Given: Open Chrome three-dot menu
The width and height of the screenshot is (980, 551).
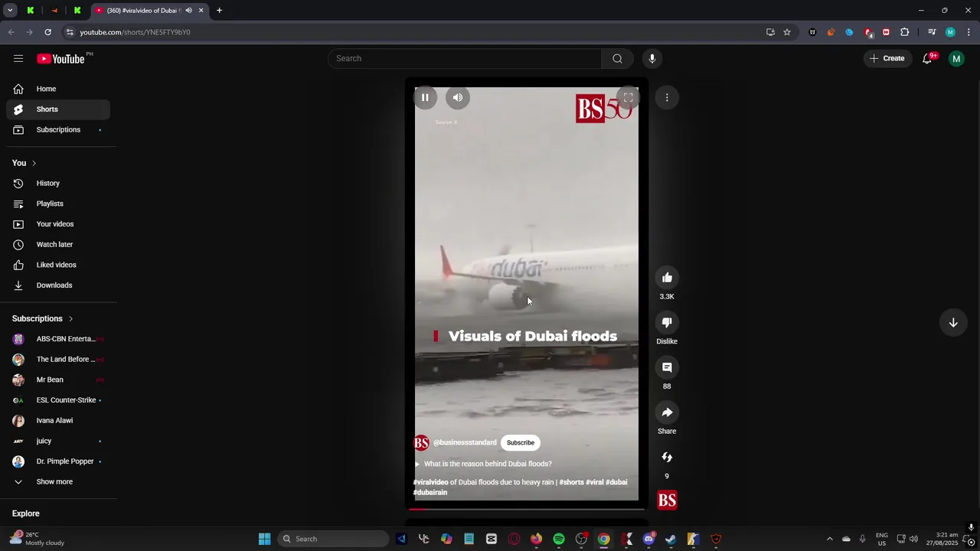Looking at the screenshot, I should coord(969,32).
